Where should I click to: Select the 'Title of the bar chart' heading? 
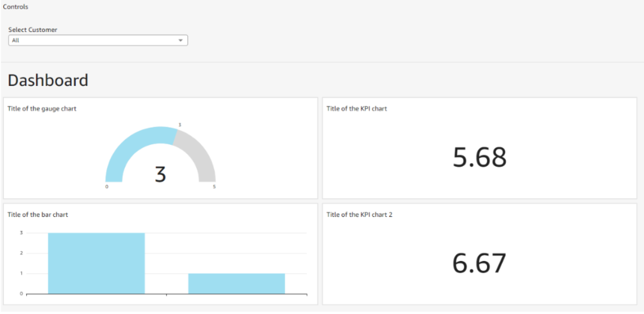coord(37,215)
